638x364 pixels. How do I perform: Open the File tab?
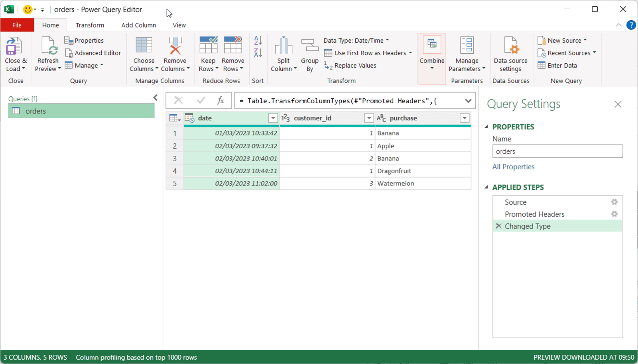point(17,25)
